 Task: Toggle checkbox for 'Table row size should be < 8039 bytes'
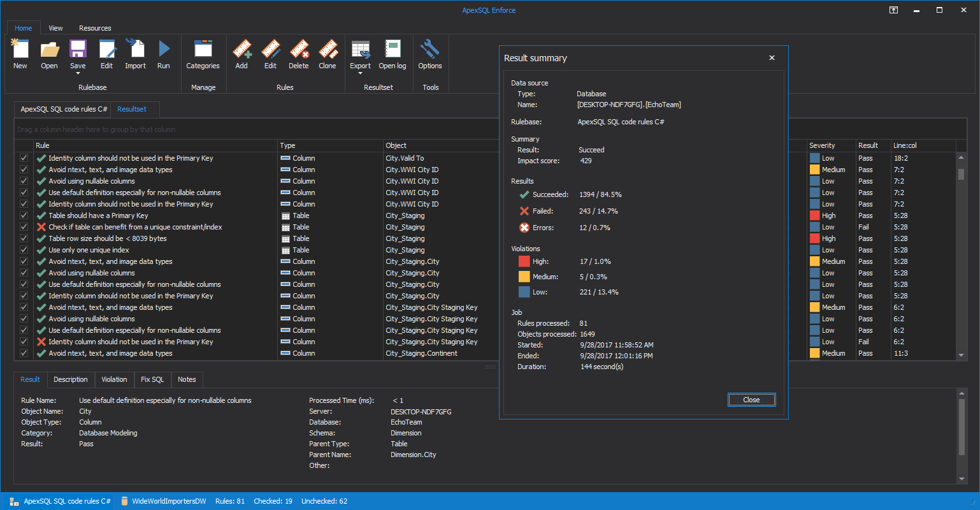point(24,238)
